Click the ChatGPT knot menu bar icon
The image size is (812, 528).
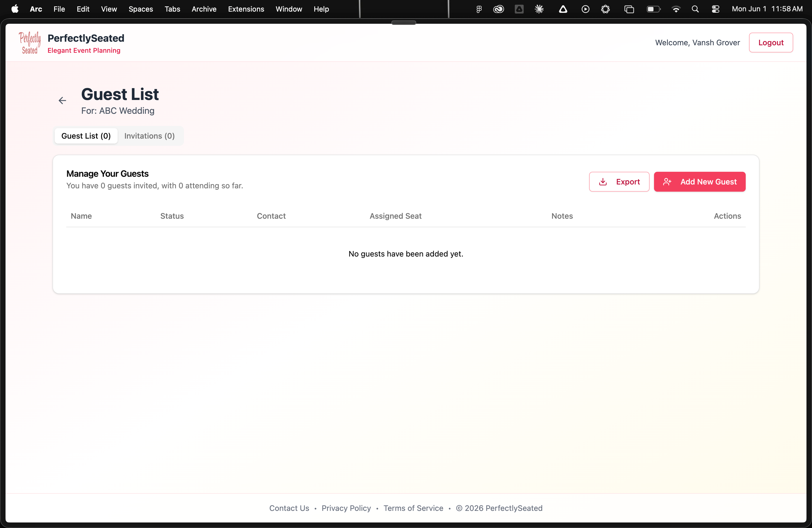[x=605, y=9]
